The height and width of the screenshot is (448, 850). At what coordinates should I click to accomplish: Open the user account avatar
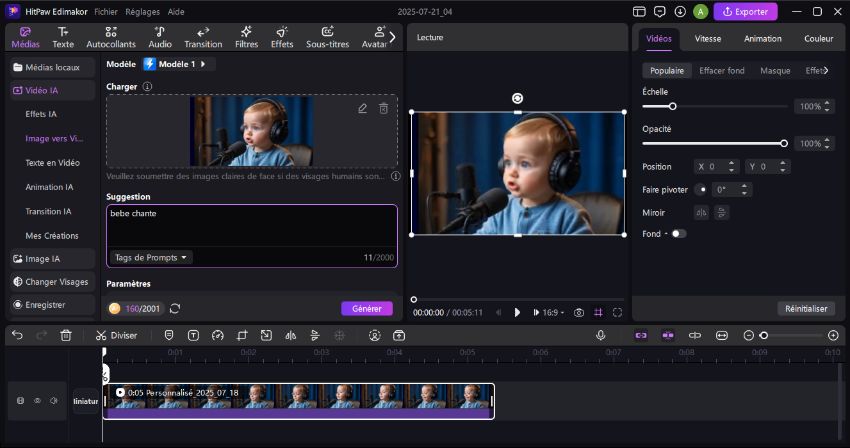(x=700, y=11)
